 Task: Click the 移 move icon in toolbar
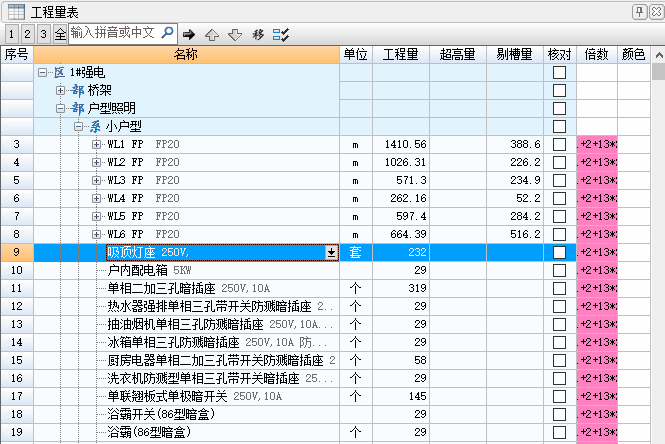click(x=258, y=34)
